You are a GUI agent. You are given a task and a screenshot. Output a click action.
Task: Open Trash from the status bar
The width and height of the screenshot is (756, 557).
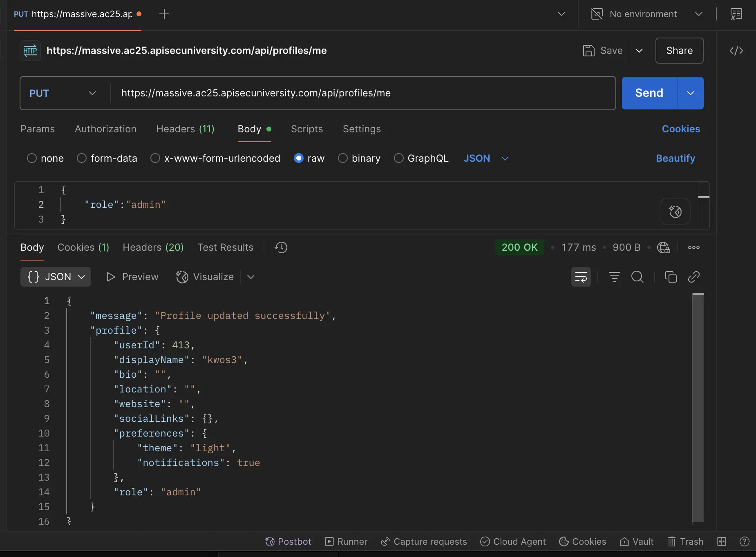pos(685,541)
